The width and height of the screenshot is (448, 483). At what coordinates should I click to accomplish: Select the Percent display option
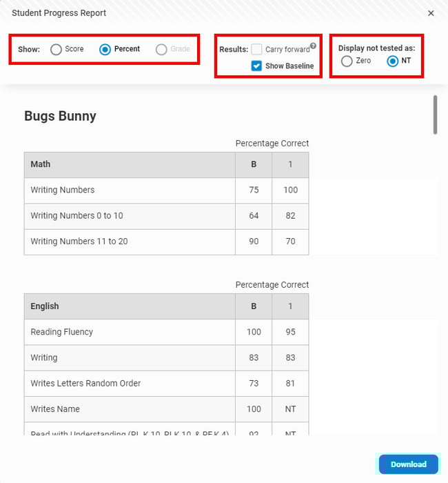tap(105, 50)
